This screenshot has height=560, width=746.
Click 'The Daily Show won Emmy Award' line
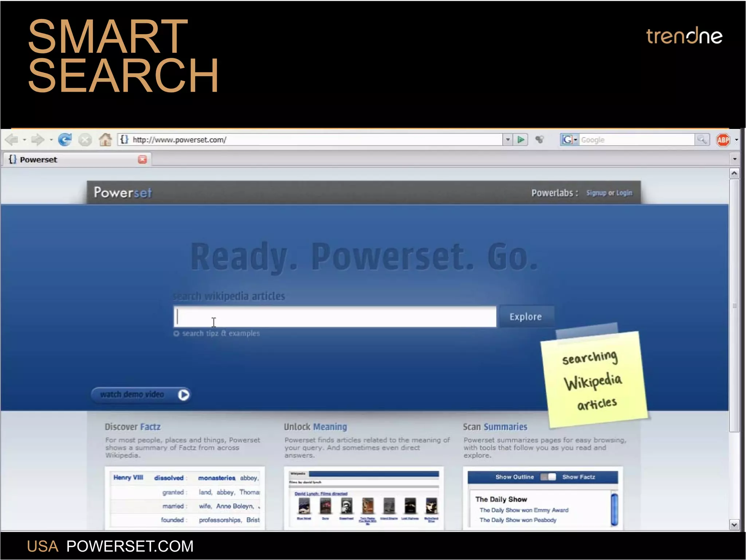tap(524, 510)
